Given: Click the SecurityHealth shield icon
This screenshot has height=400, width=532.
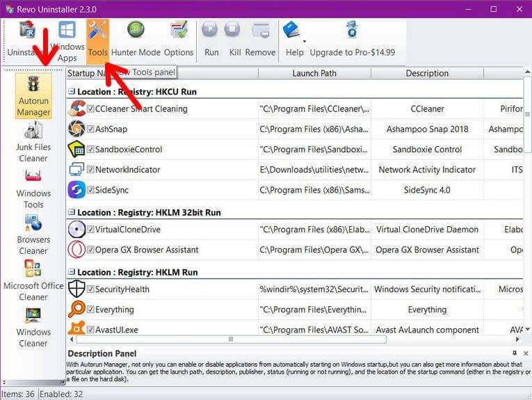Looking at the screenshot, I should click(x=76, y=289).
